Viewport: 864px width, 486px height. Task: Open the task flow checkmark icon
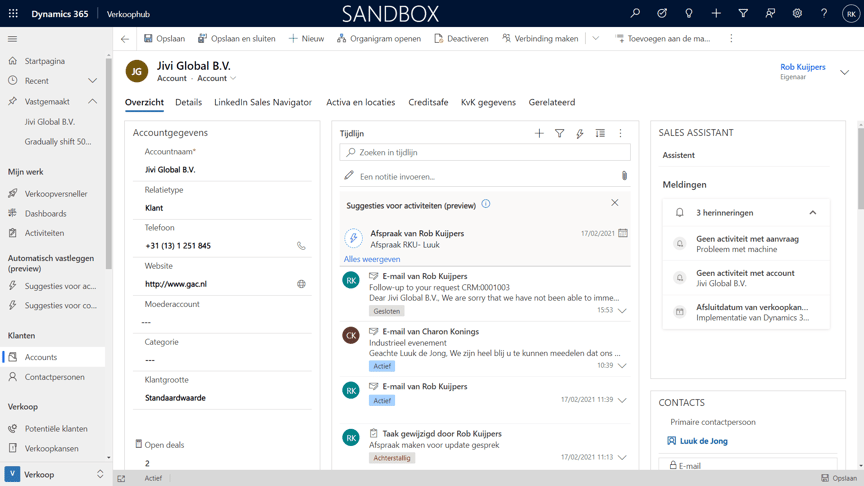pyautogui.click(x=662, y=13)
